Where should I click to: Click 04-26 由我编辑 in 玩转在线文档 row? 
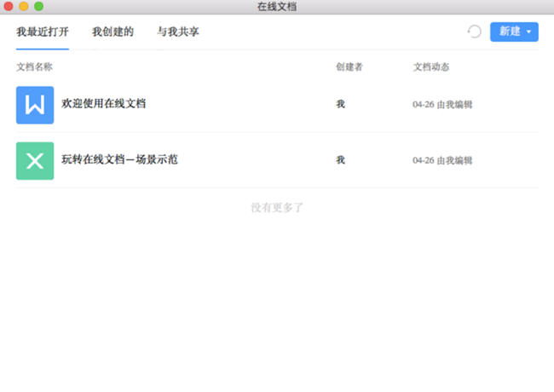442,160
